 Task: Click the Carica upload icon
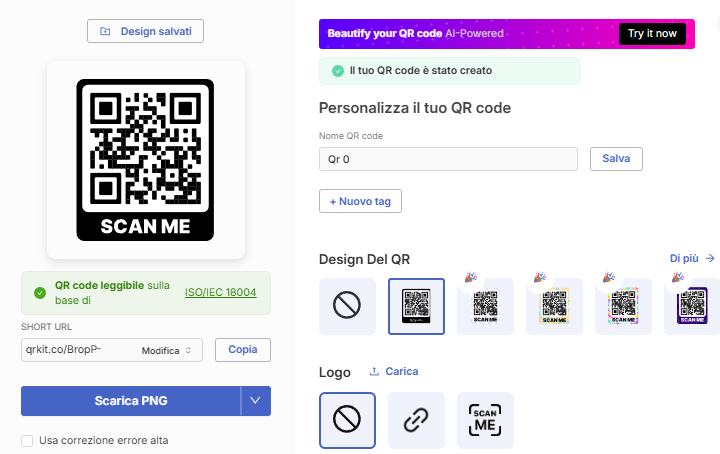(374, 371)
